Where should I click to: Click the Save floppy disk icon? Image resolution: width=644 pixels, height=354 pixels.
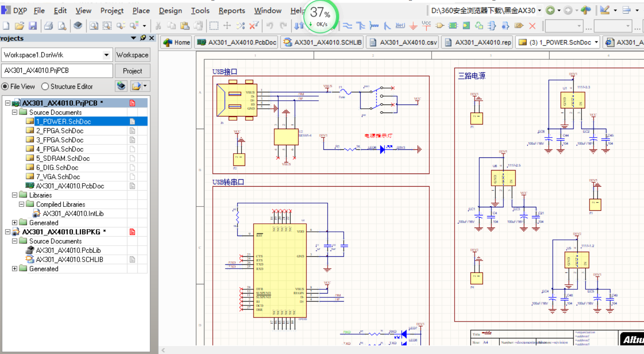pos(33,26)
